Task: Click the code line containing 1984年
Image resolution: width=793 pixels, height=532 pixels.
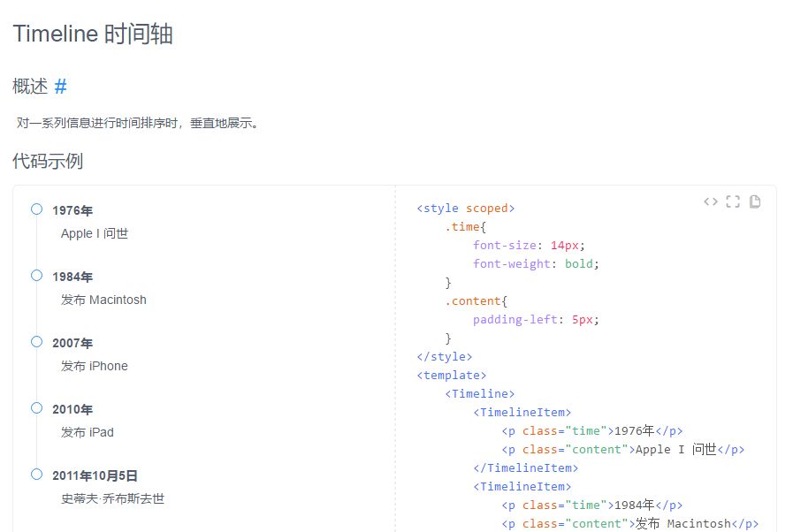Action: tap(591, 505)
